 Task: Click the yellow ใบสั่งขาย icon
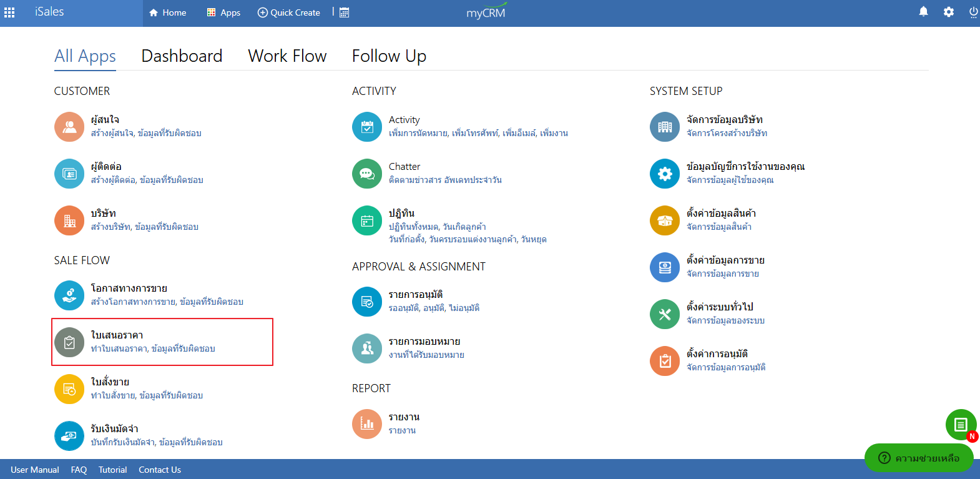69,389
